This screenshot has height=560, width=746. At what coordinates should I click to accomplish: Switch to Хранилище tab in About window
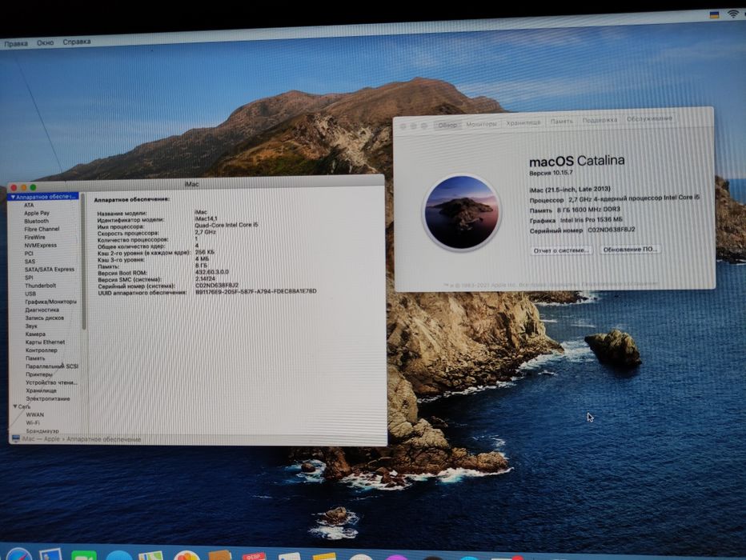click(523, 122)
